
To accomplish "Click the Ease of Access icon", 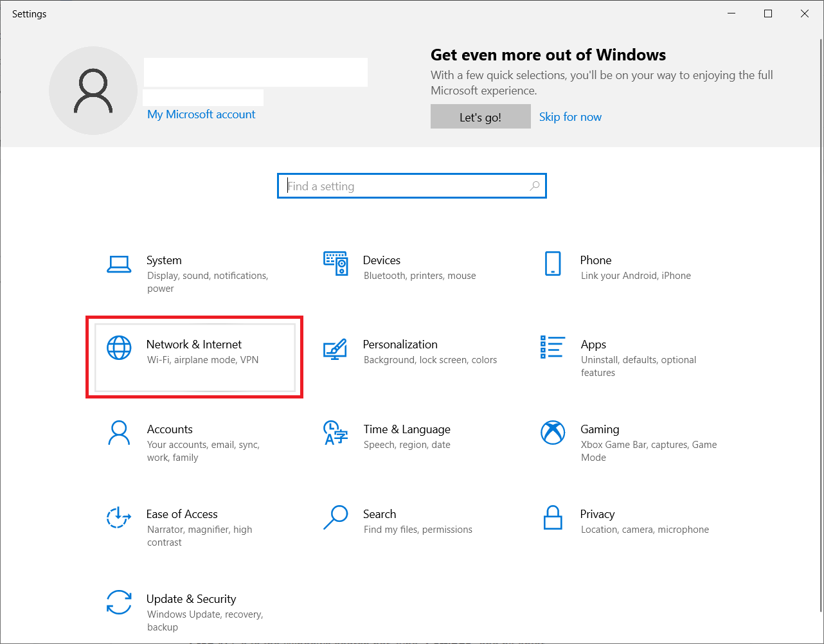I will (119, 517).
